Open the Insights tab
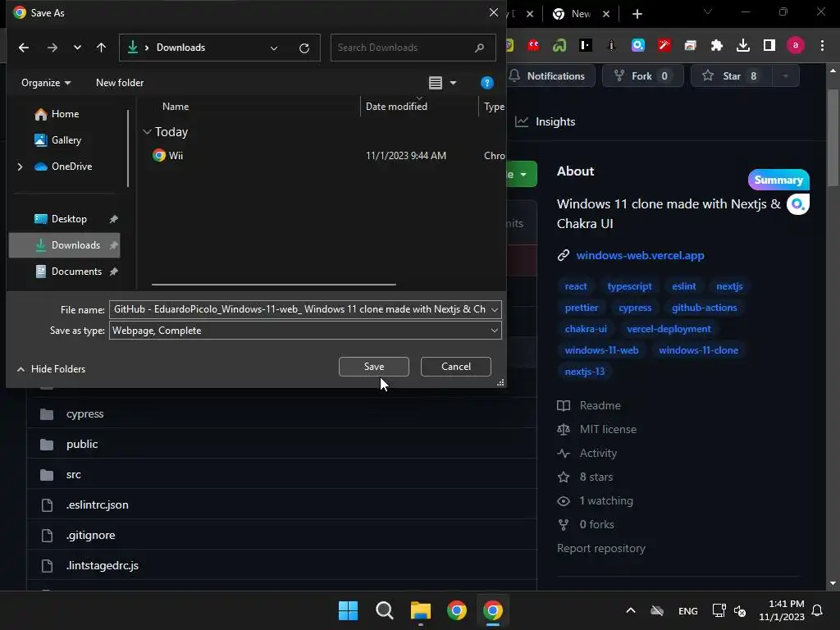 (546, 121)
